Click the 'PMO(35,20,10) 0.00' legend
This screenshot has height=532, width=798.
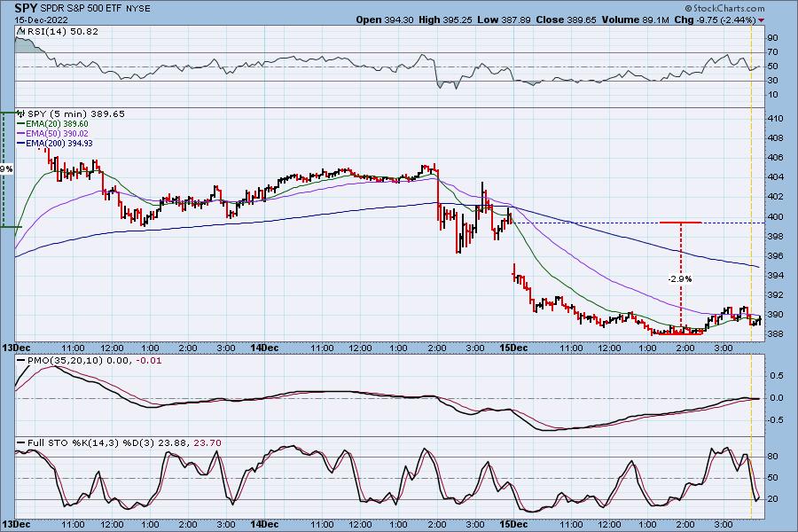click(79, 361)
